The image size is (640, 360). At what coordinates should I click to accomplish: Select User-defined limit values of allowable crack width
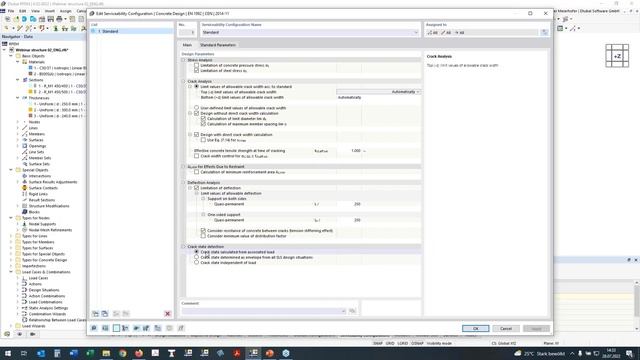(196, 108)
